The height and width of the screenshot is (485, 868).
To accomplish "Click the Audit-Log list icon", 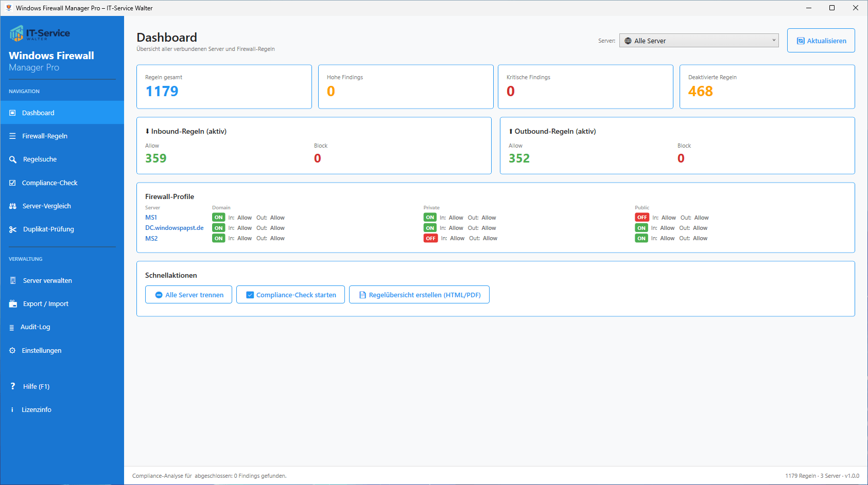I will click(12, 328).
